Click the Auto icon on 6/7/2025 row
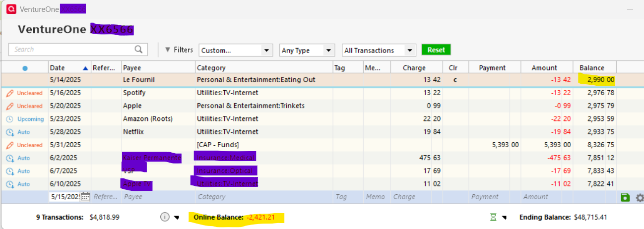The image size is (644, 229). pos(9,171)
